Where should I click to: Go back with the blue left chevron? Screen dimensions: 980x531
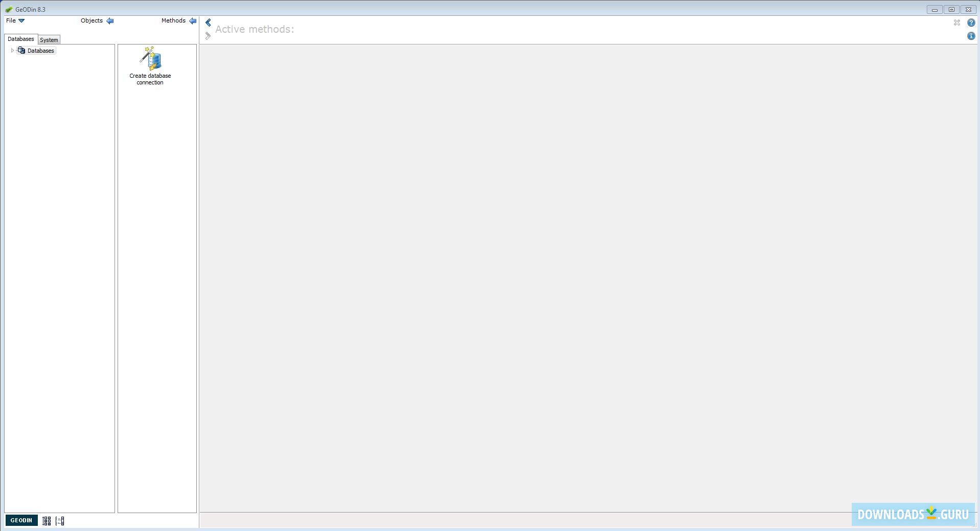point(208,23)
